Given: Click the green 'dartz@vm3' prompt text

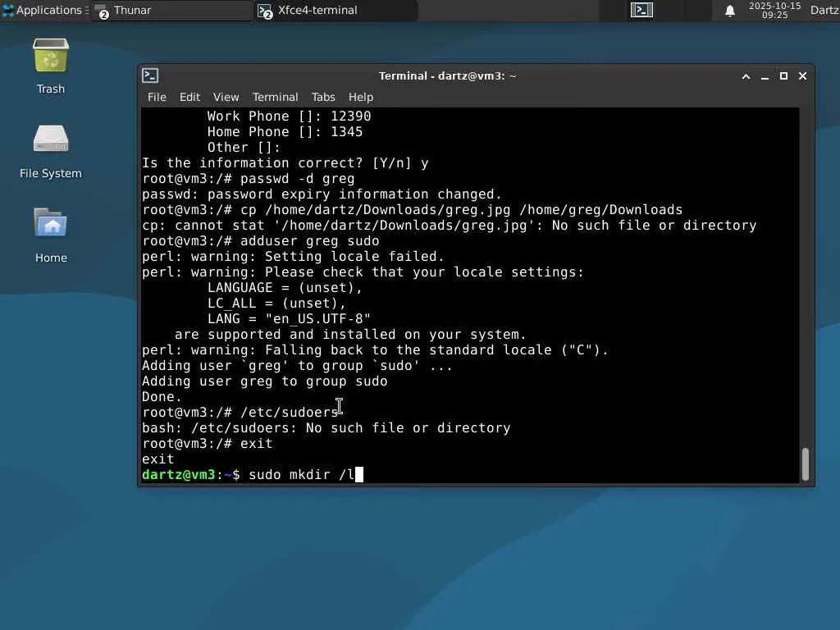Looking at the screenshot, I should click(178, 475).
